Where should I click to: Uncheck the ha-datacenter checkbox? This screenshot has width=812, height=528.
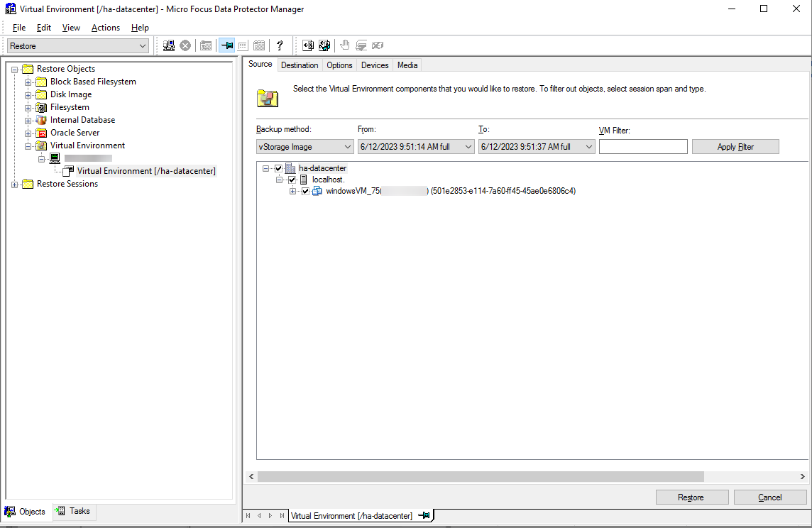point(279,168)
